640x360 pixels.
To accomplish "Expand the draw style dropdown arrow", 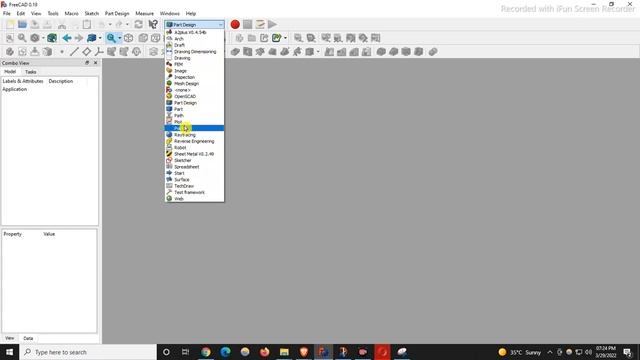I will (x=43, y=38).
